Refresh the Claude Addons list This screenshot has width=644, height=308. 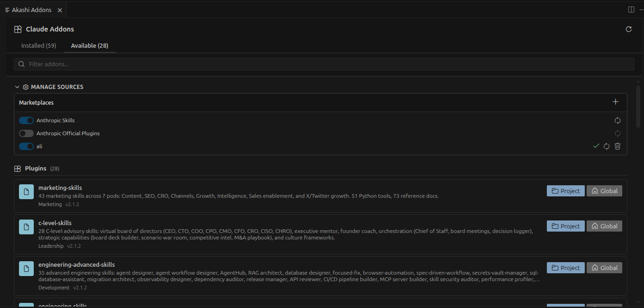[x=629, y=29]
